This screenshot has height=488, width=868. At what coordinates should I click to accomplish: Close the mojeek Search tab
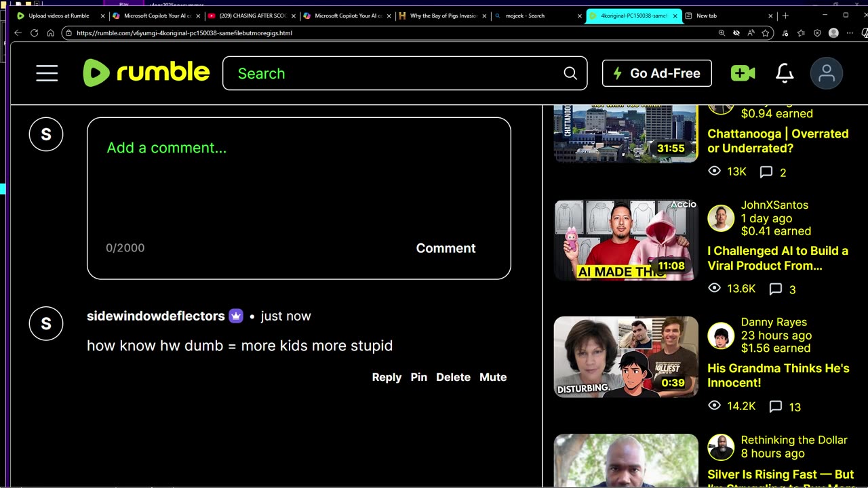click(x=580, y=16)
